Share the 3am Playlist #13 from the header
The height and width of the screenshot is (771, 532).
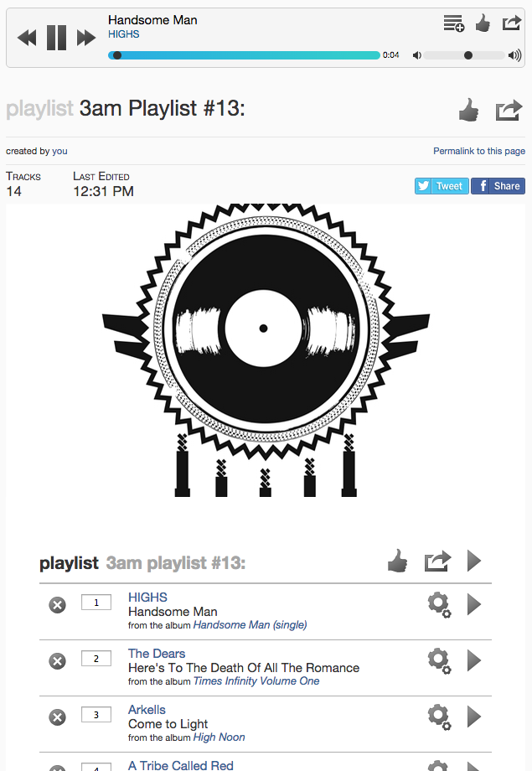(509, 110)
